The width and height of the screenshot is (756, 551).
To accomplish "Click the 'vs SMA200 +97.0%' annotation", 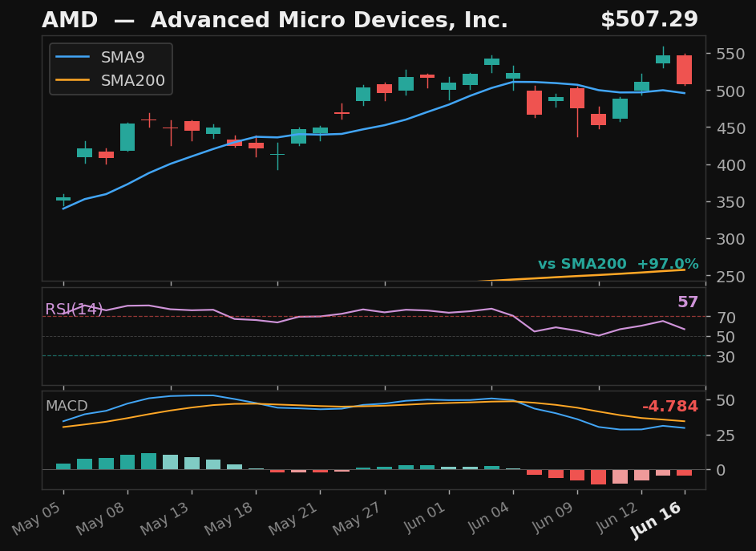I will (x=618, y=264).
